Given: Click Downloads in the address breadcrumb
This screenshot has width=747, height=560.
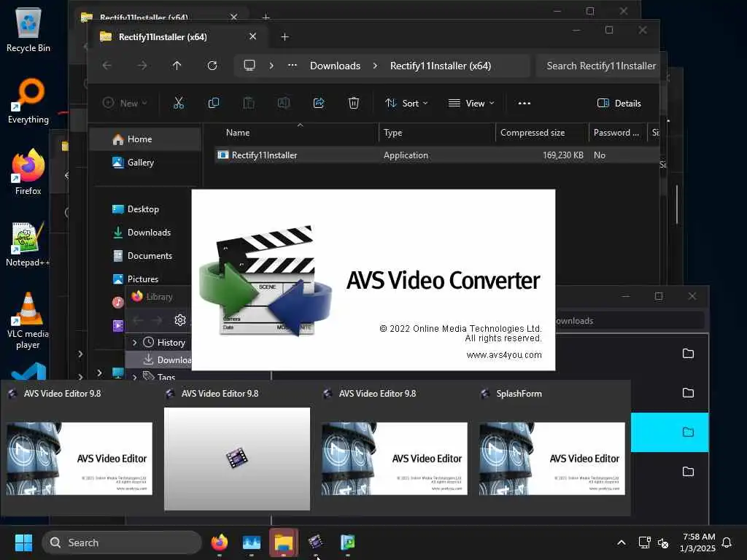Looking at the screenshot, I should click(335, 66).
